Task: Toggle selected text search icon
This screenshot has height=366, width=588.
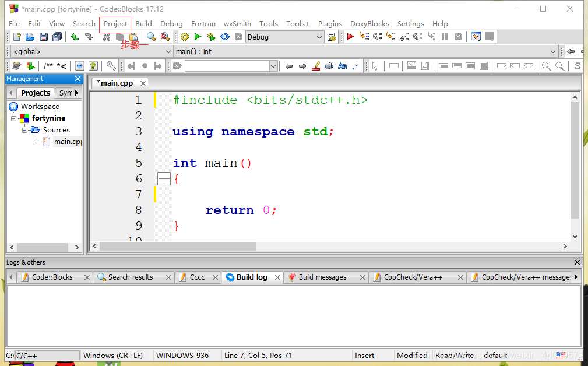Action: point(329,66)
